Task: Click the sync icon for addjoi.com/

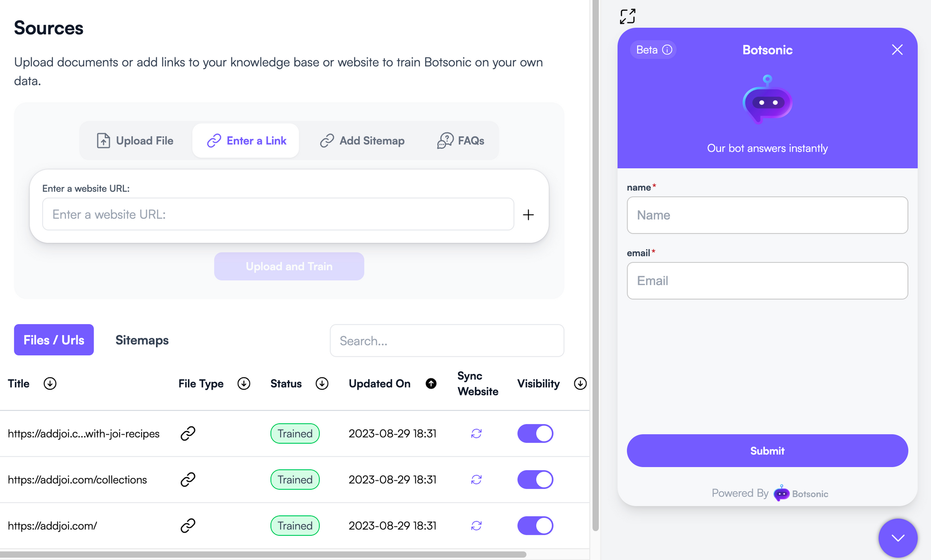Action: (x=477, y=526)
